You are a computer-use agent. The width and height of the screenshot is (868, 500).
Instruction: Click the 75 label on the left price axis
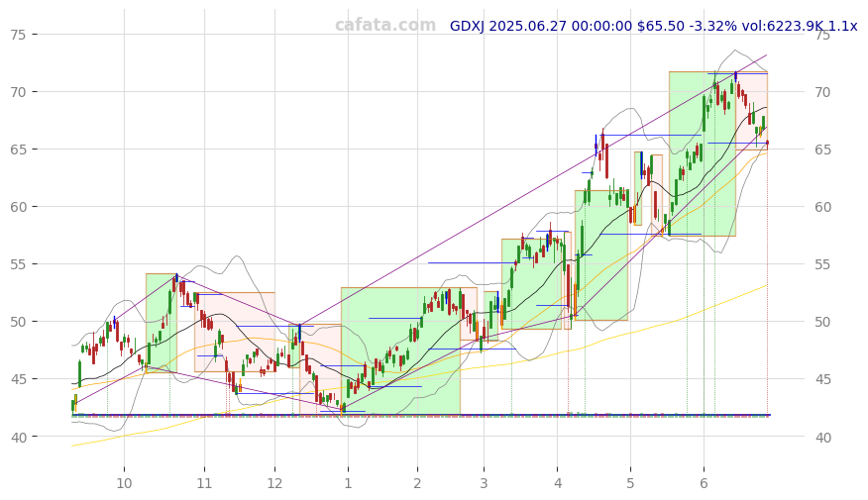click(x=18, y=35)
